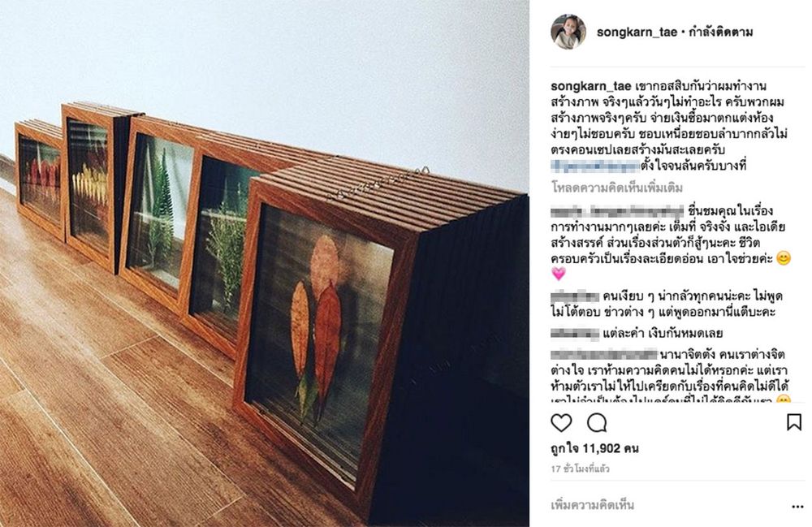Click the songkarn_tae username in the header
812x527 pixels.
[x=637, y=32]
